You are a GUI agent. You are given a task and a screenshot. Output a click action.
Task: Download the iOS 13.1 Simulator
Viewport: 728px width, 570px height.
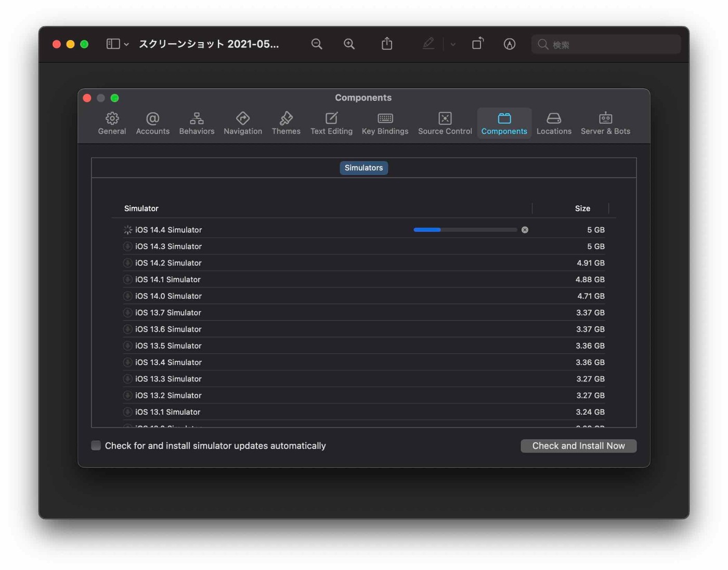(127, 412)
